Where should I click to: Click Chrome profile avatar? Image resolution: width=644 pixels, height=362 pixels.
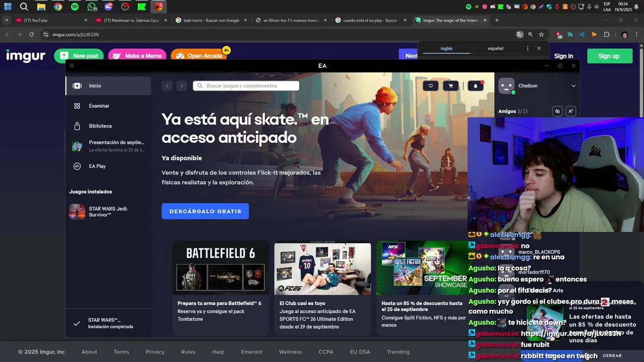[624, 35]
